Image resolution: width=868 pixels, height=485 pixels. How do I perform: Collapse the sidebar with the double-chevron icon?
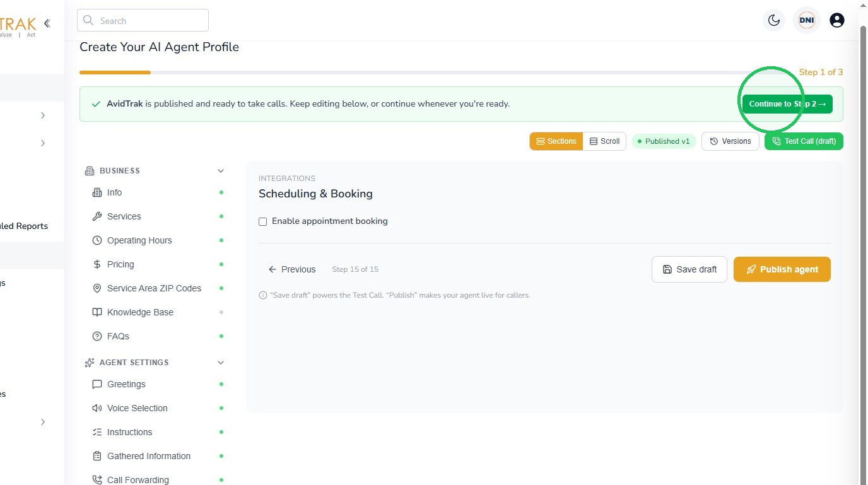47,23
